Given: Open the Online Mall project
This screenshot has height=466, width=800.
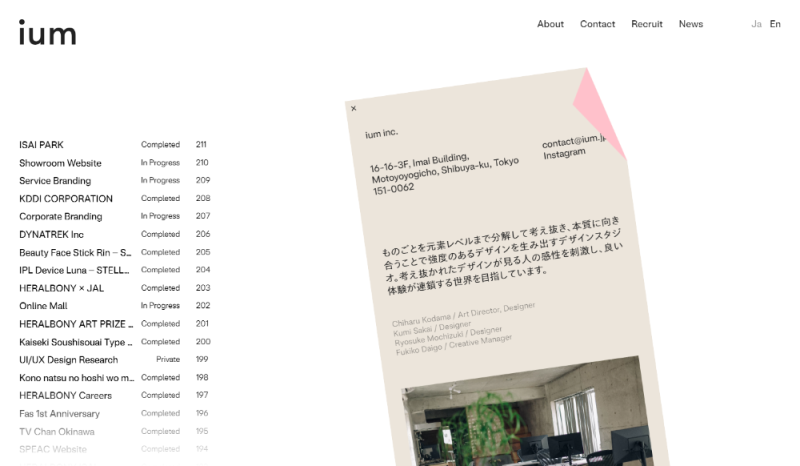Looking at the screenshot, I should tap(43, 306).
